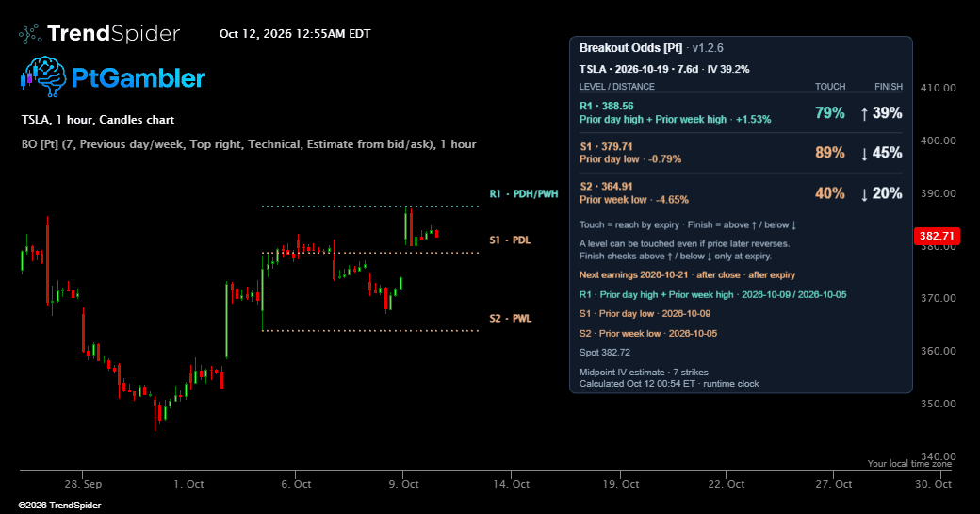Click the S2 · PWL level label
This screenshot has width=980, height=514.
[x=511, y=318]
